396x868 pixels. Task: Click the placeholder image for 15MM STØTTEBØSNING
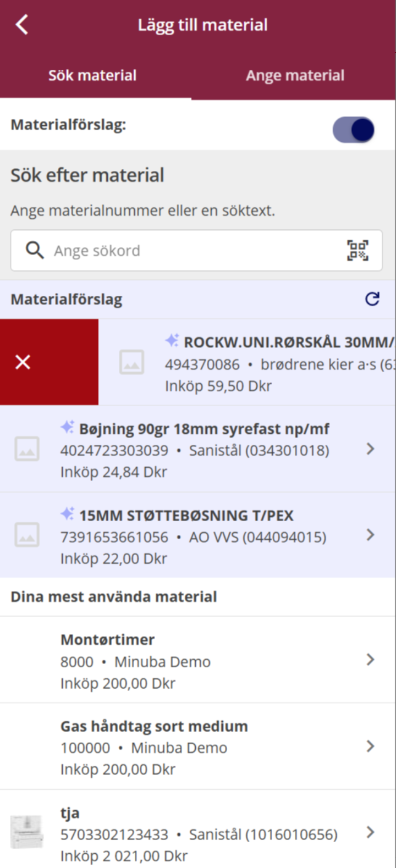pyautogui.click(x=27, y=535)
